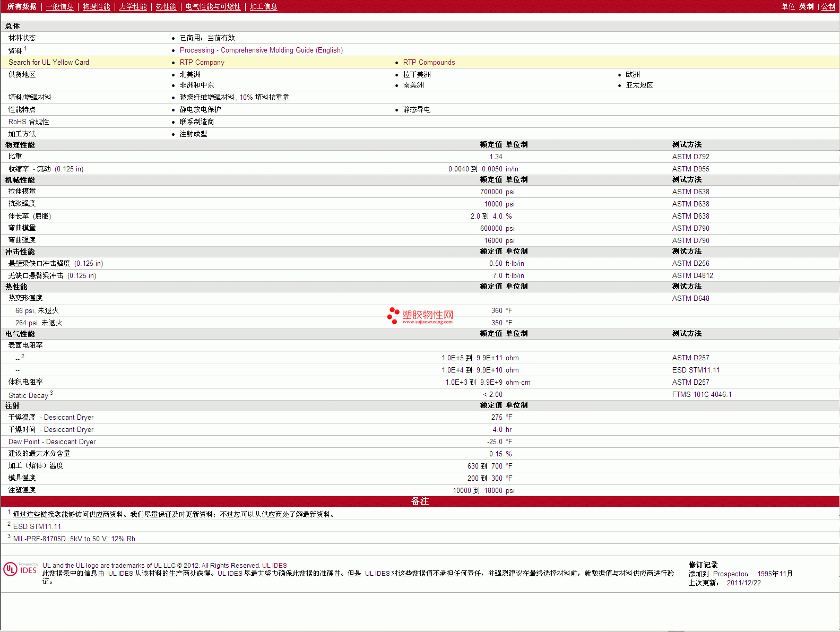Click the www.sujiaowuxing.com watermark URL
Viewport: 840px width, 632px height.
427,322
